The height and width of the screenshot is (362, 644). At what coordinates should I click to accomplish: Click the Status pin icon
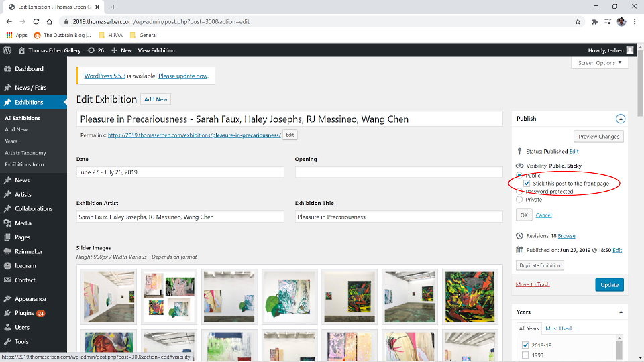tap(519, 151)
